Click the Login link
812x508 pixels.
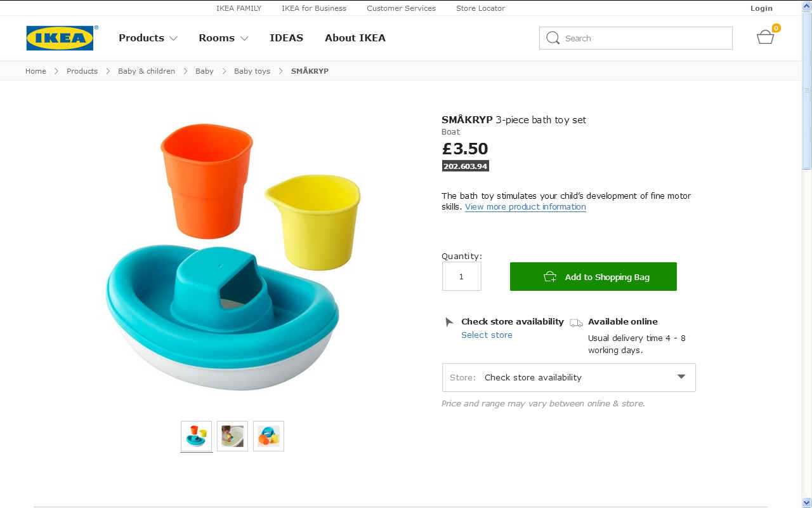tap(761, 8)
